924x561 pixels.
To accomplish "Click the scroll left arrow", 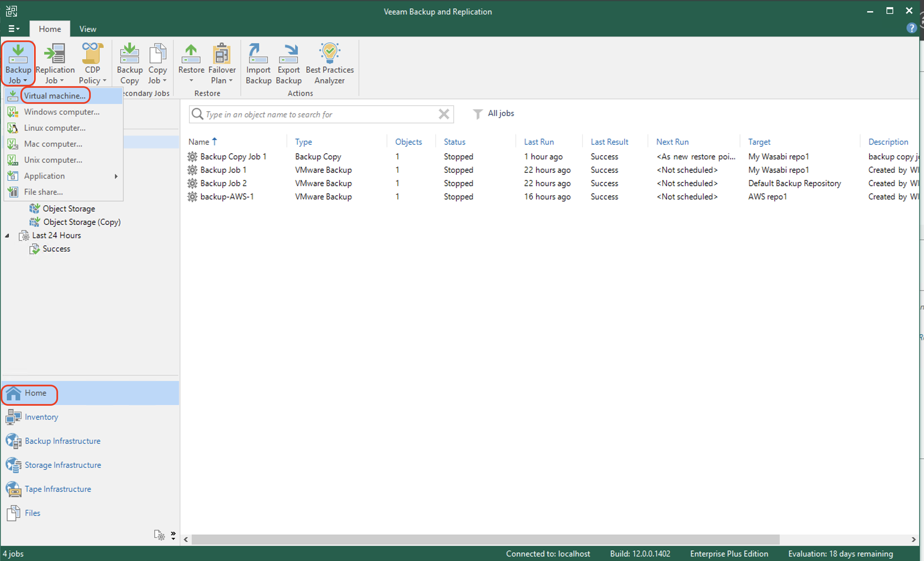I will 186,539.
